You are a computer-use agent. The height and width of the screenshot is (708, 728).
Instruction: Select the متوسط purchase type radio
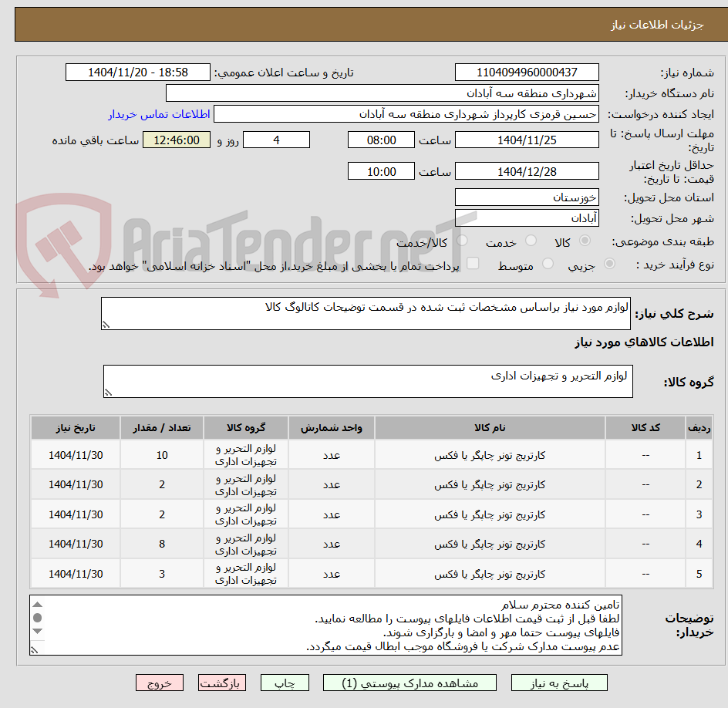click(x=548, y=264)
